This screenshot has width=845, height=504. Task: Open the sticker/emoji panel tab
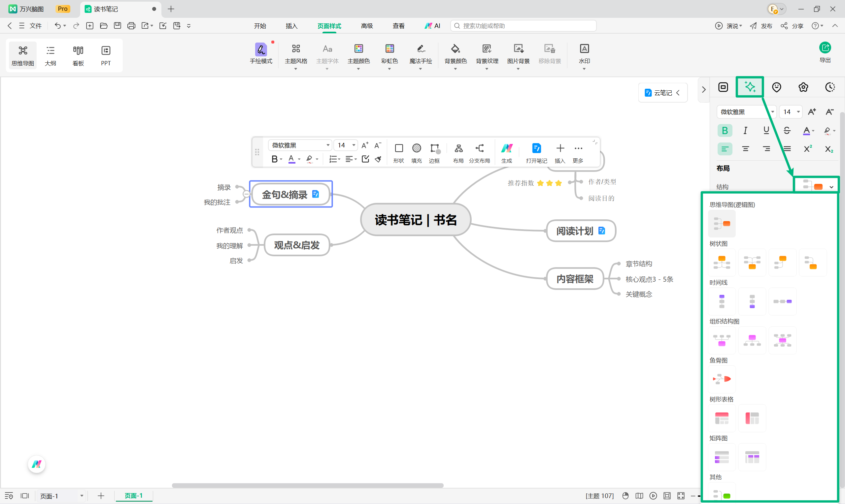click(x=776, y=87)
